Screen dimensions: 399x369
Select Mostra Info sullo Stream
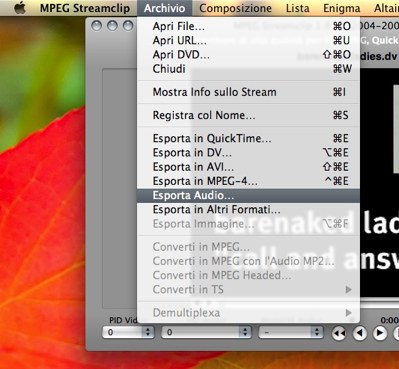[248, 92]
